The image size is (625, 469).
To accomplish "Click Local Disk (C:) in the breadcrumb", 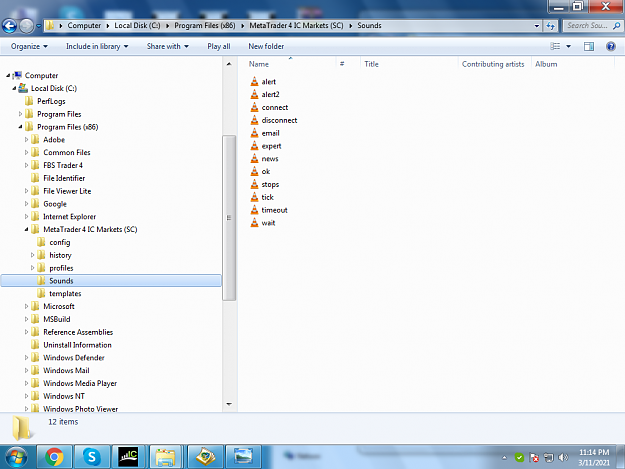I will point(137,26).
